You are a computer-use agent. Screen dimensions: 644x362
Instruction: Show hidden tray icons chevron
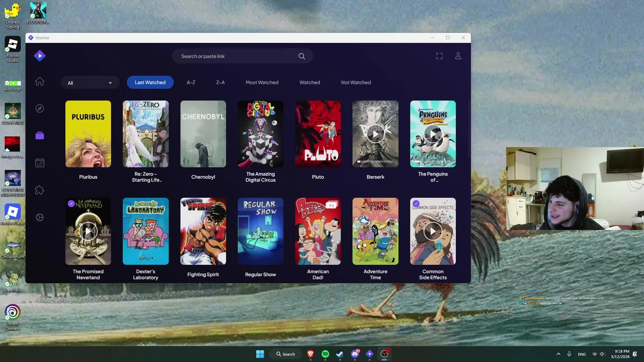pos(558,354)
